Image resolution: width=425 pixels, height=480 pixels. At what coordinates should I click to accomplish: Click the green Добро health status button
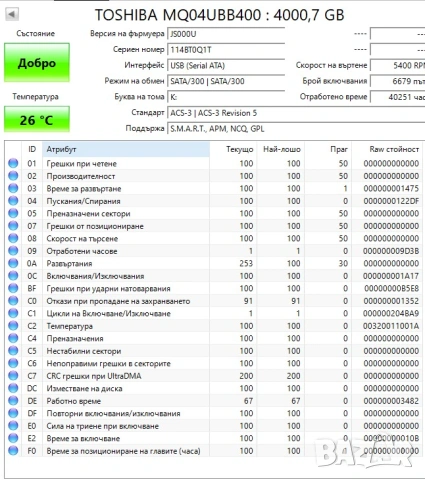coord(37,63)
